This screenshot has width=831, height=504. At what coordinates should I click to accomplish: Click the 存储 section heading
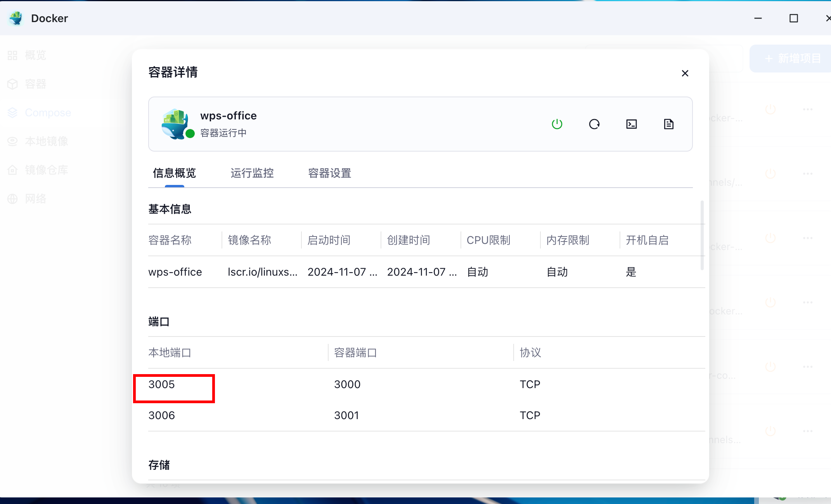point(159,465)
